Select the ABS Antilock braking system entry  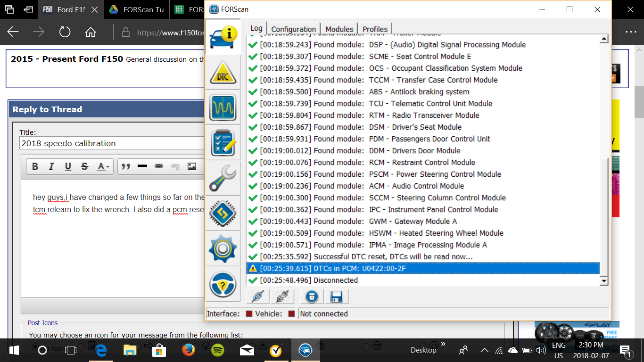click(423, 91)
